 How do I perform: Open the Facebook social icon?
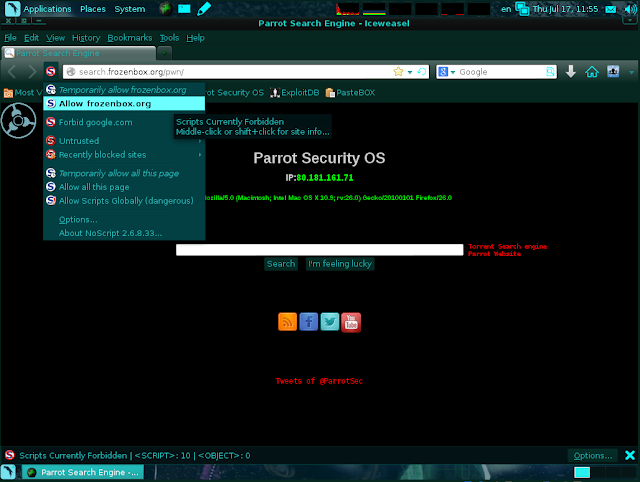pos(309,322)
